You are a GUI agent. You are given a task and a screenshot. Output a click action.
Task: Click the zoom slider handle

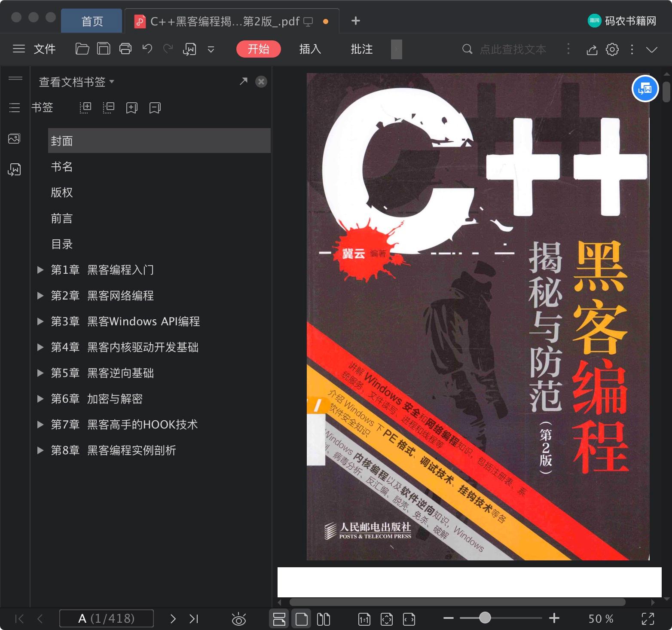(x=485, y=618)
